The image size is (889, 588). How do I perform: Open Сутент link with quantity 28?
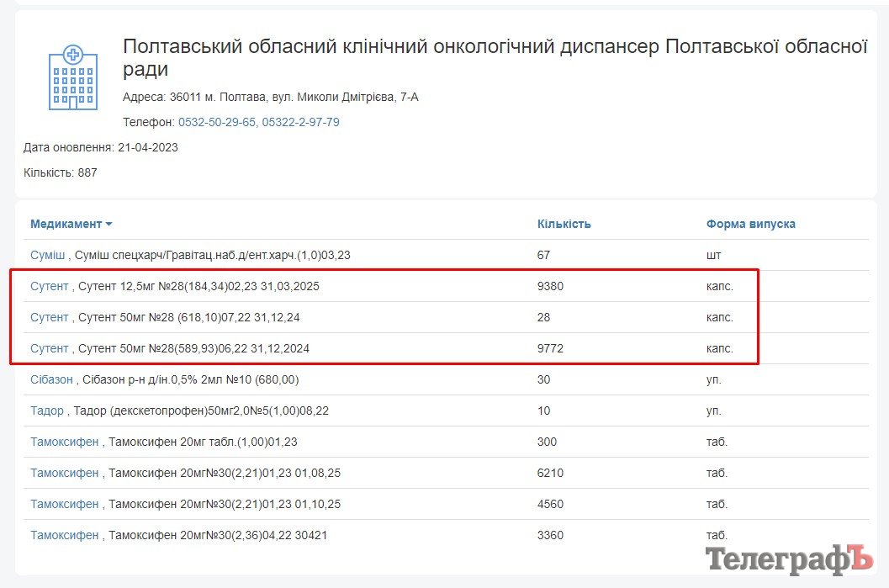49,317
